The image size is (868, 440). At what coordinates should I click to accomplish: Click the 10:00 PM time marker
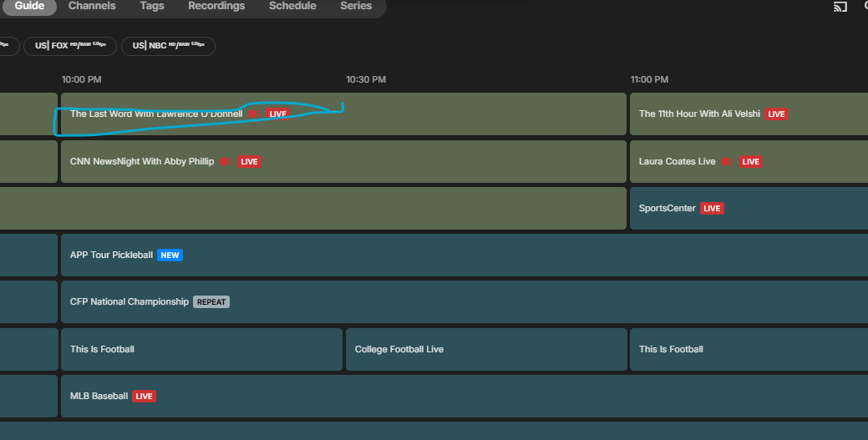coord(81,79)
